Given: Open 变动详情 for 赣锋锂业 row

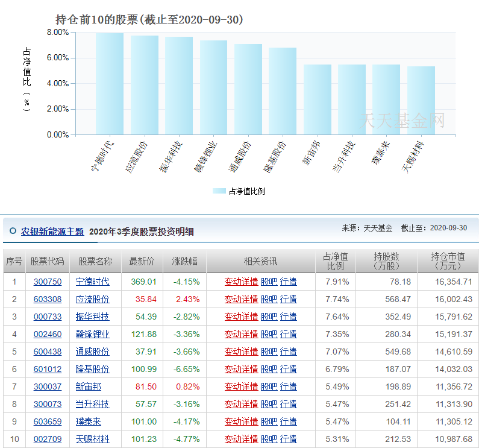Looking at the screenshot, I should coord(242,334).
